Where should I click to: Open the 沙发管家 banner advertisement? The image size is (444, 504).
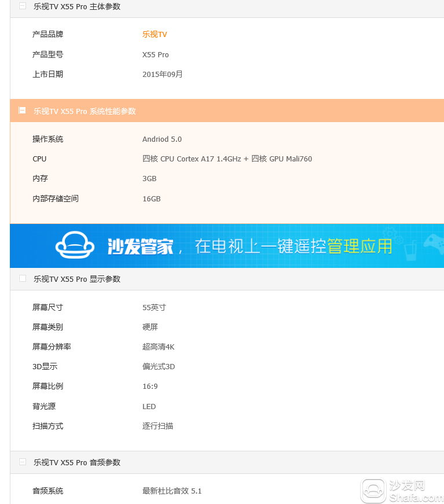[x=227, y=246]
